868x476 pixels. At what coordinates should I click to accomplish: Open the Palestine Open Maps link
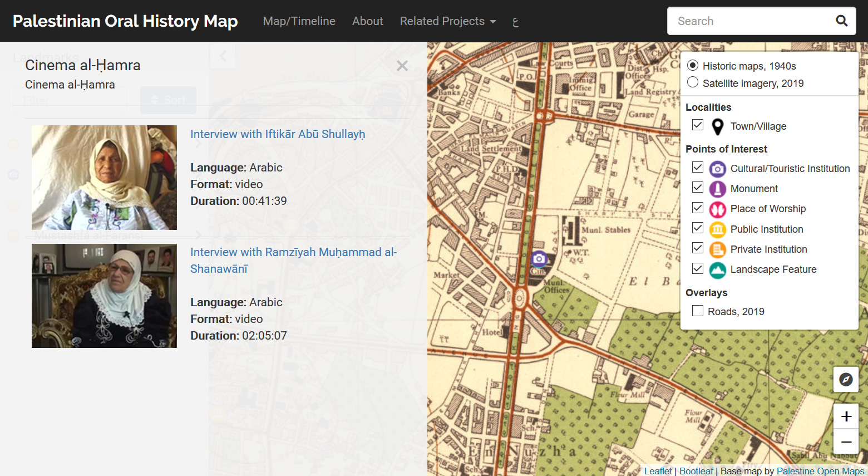(820, 471)
